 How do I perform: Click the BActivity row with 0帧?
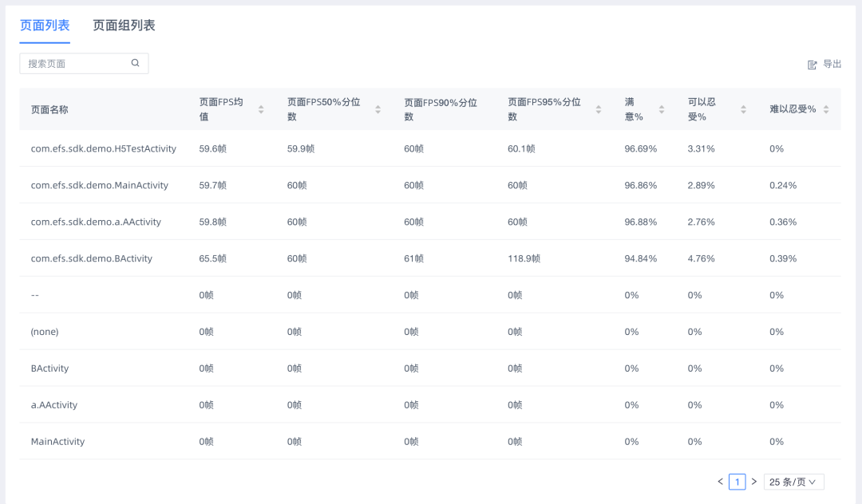tap(430, 368)
